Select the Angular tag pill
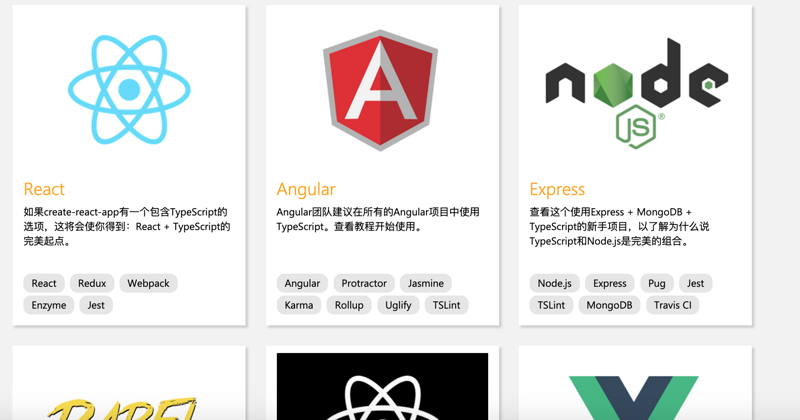Viewport: 800px width, 420px height. coord(302,283)
